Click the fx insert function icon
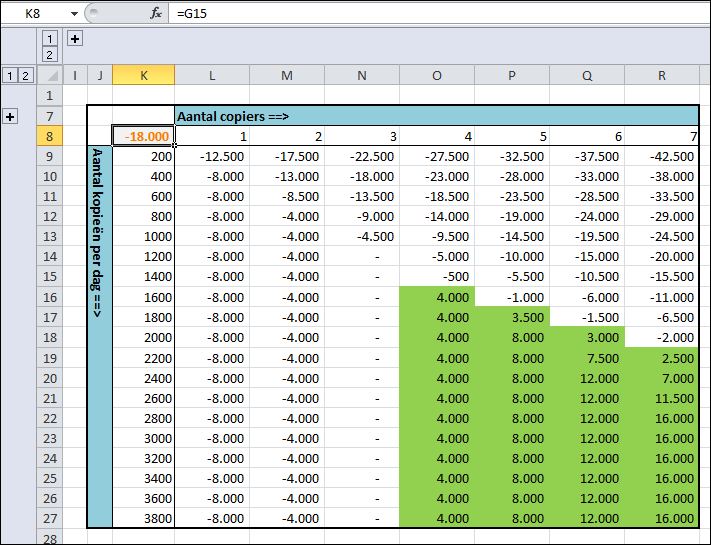Image resolution: width=711 pixels, height=545 pixels. (x=156, y=14)
